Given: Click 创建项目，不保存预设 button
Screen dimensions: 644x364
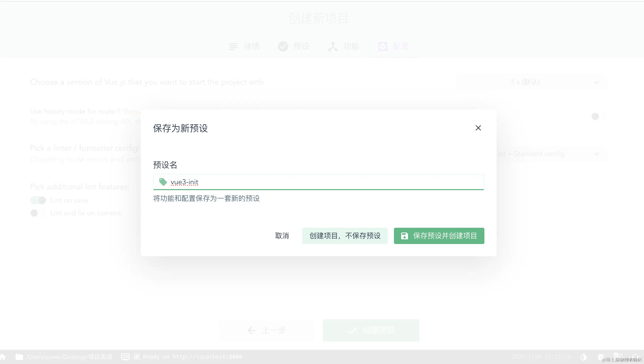Looking at the screenshot, I should coord(345,236).
